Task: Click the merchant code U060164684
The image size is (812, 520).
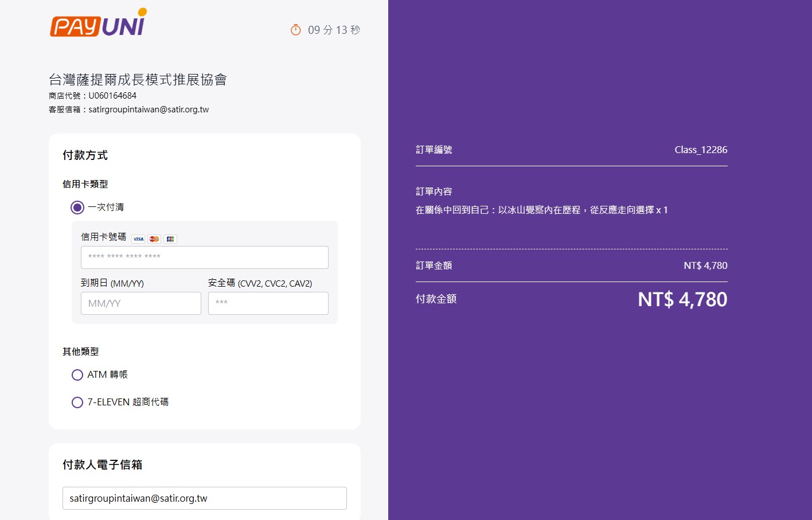Action: coord(112,96)
